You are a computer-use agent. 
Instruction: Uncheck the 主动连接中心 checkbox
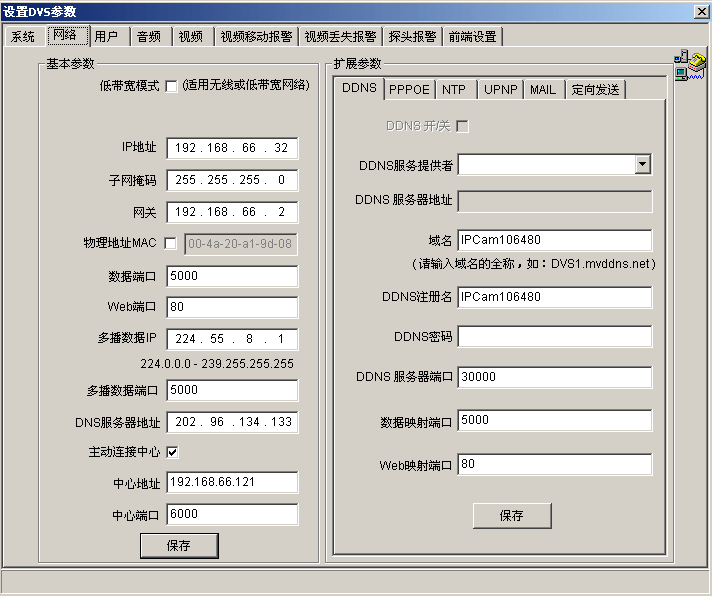(171, 452)
